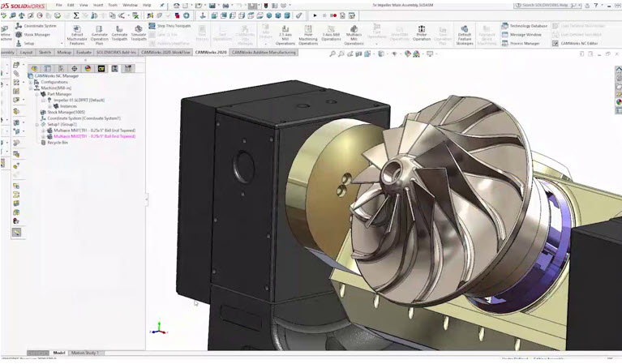
Task: Click the macro play button in toolbar
Action: (315, 15)
